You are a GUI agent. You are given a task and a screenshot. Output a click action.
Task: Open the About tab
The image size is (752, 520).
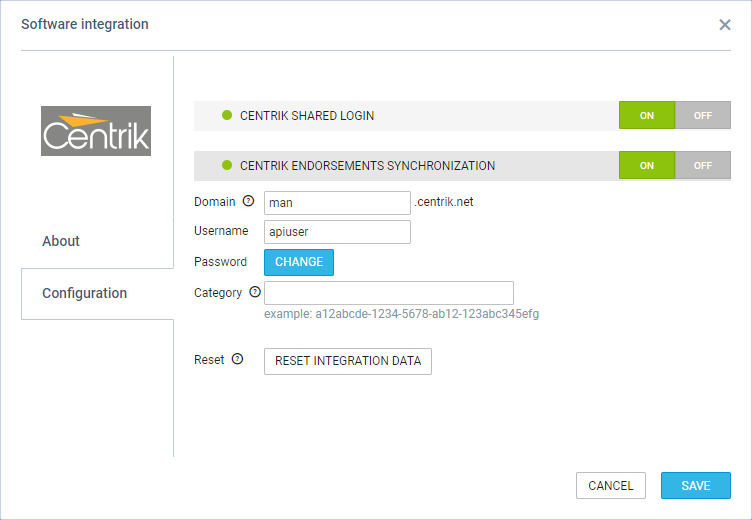coord(61,241)
